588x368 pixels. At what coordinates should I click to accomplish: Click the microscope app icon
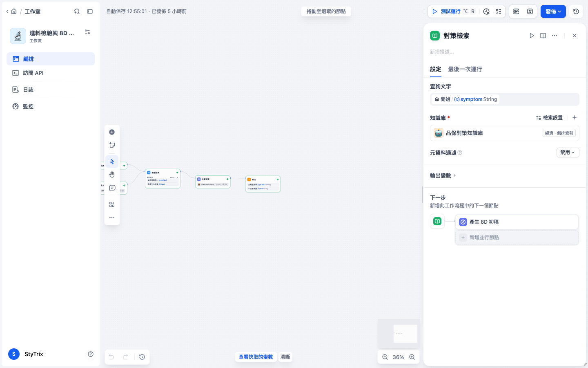18,36
